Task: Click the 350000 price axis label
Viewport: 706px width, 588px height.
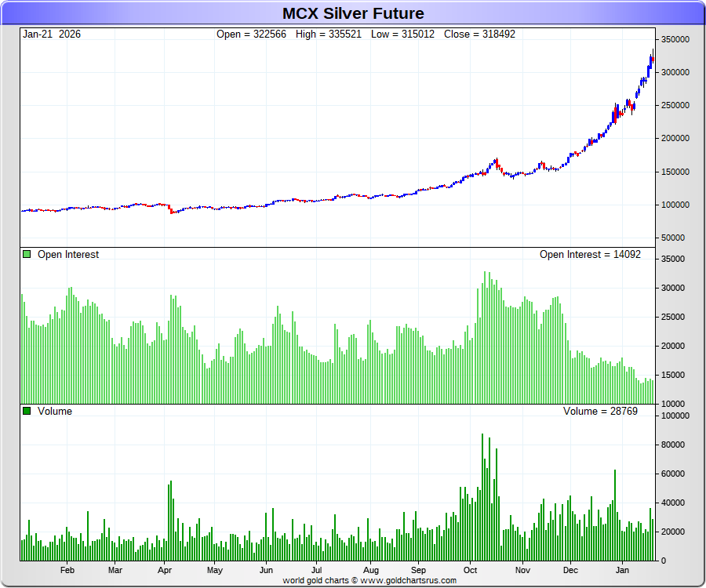Action: (675, 39)
